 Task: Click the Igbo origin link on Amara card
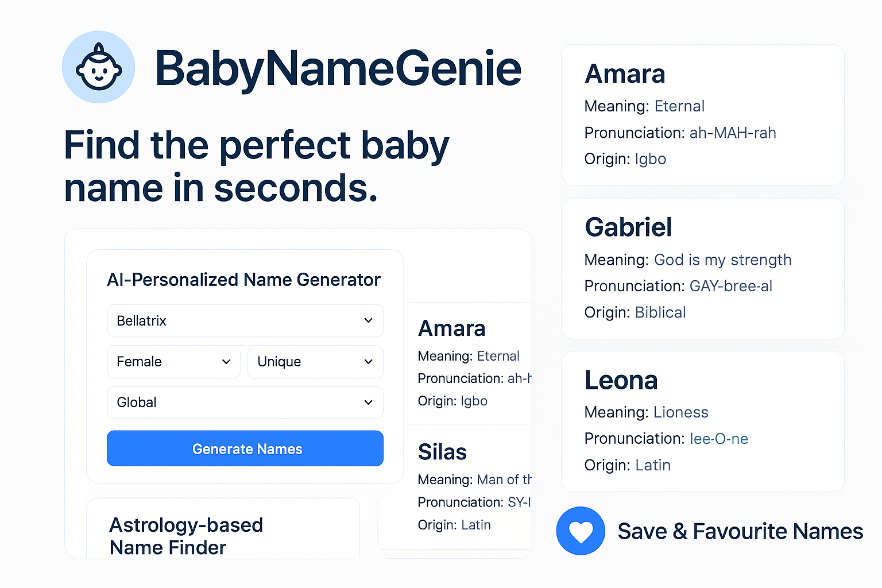coord(650,159)
